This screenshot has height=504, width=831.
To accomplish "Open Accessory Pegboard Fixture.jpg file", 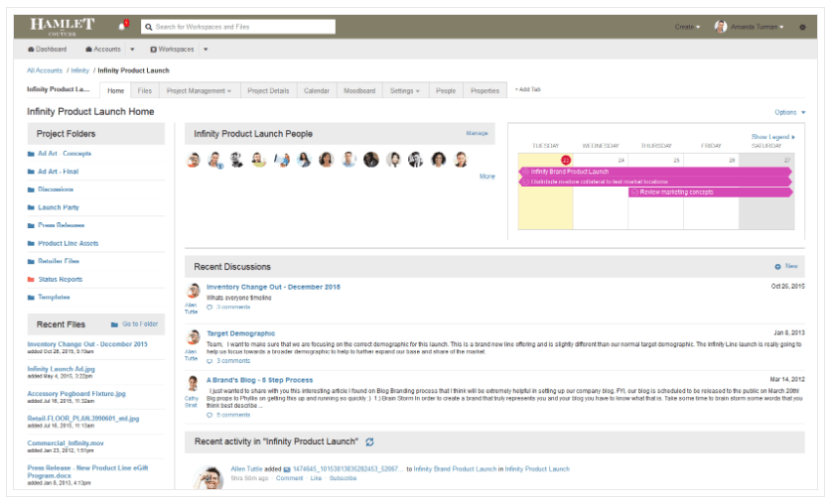I will [76, 394].
